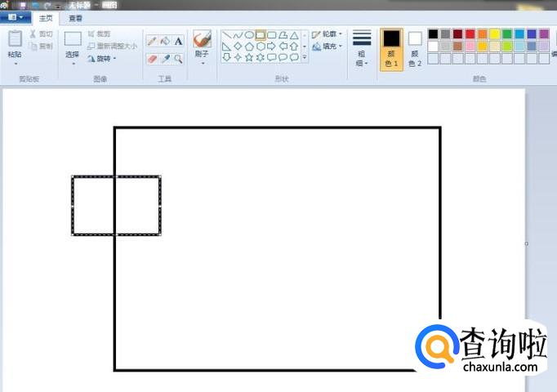Choose the Text tool
Image resolution: width=557 pixels, height=392 pixels.
coord(178,41)
